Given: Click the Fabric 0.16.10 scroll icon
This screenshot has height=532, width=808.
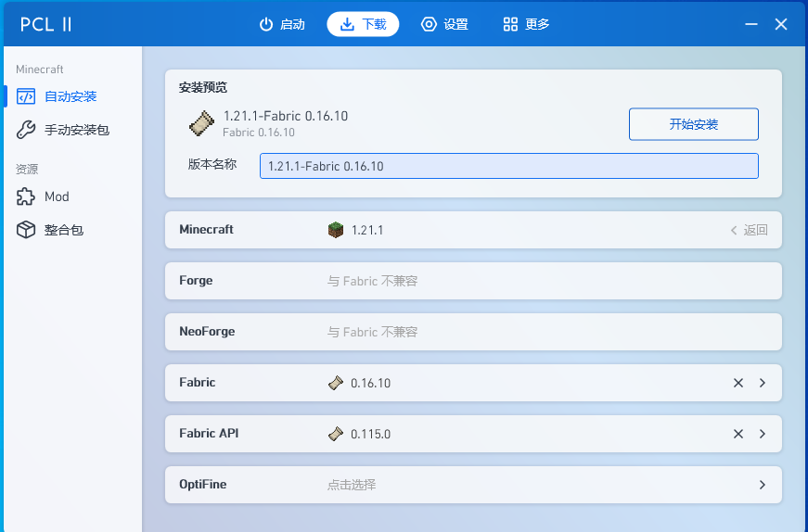Looking at the screenshot, I should tap(336, 383).
